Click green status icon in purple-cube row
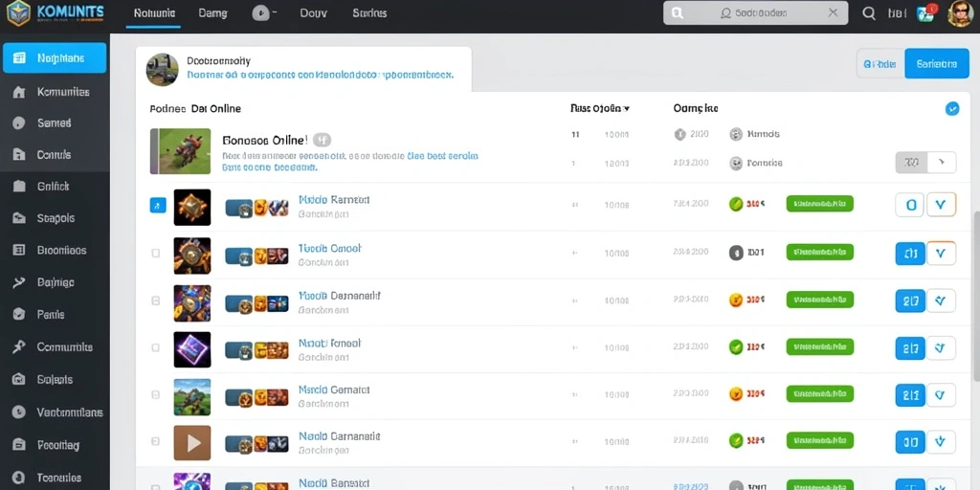Viewport: 980px width, 490px height. pyautogui.click(x=736, y=346)
